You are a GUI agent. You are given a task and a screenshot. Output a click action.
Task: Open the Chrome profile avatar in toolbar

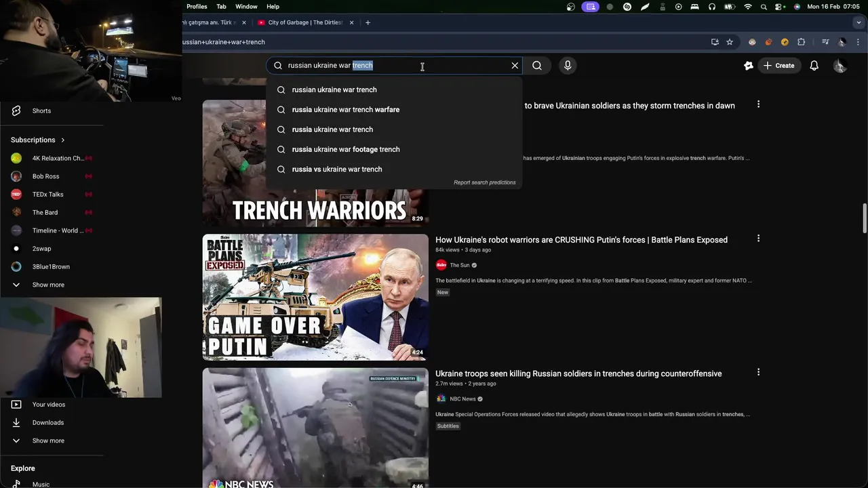(x=842, y=42)
